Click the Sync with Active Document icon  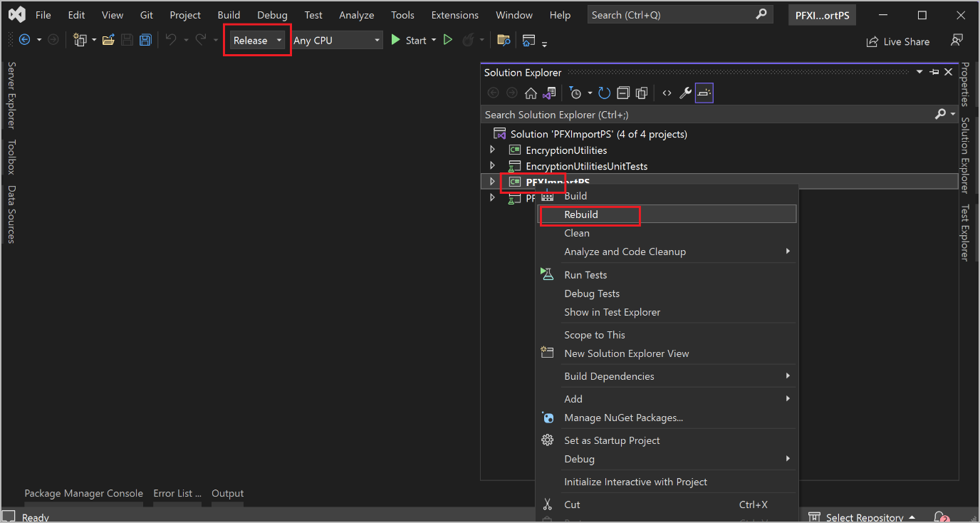tap(548, 93)
